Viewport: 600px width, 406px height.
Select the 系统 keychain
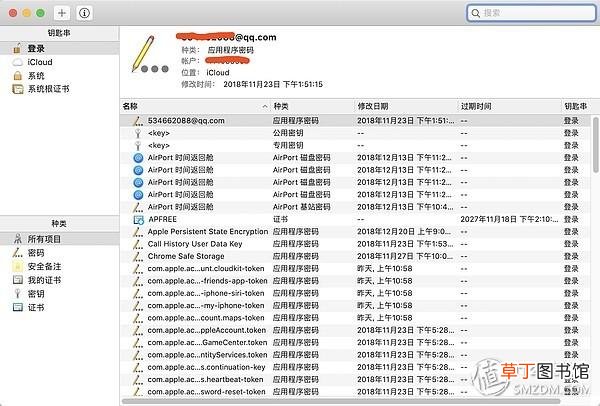[x=59, y=75]
